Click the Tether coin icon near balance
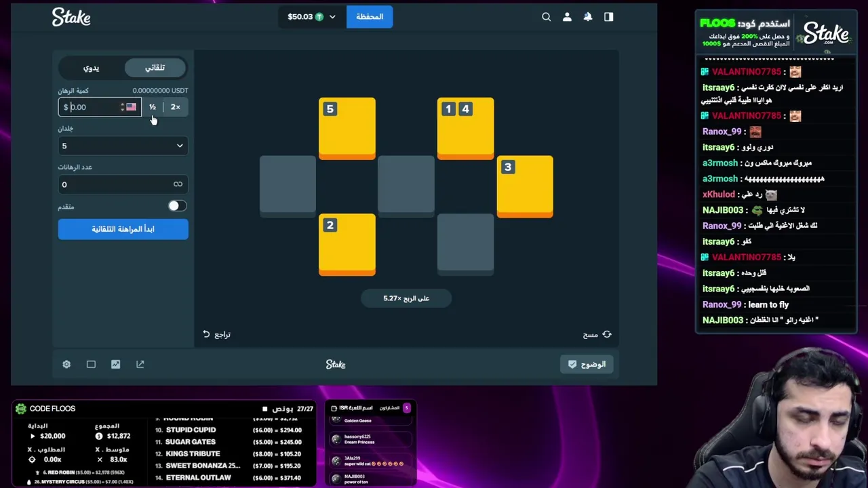 pyautogui.click(x=319, y=17)
